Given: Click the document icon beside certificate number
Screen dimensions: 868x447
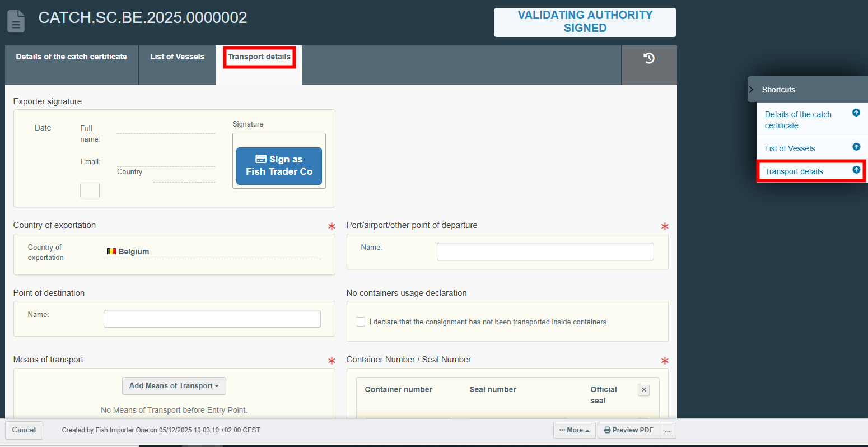Looking at the screenshot, I should point(16,21).
